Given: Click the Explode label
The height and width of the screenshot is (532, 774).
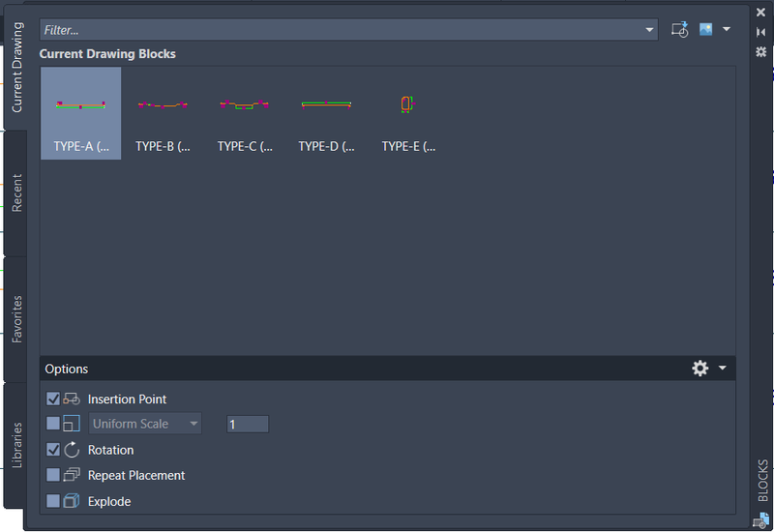Looking at the screenshot, I should click(109, 502).
